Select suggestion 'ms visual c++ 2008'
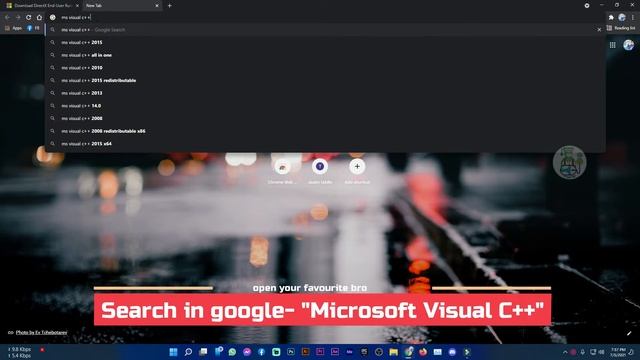 [x=324, y=118]
